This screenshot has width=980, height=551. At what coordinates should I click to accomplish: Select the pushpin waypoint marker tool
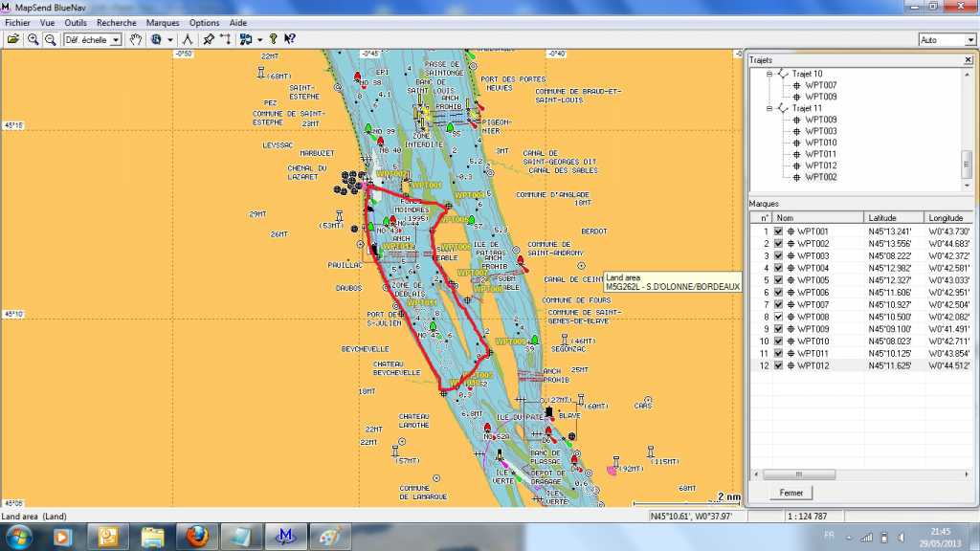coord(209,39)
